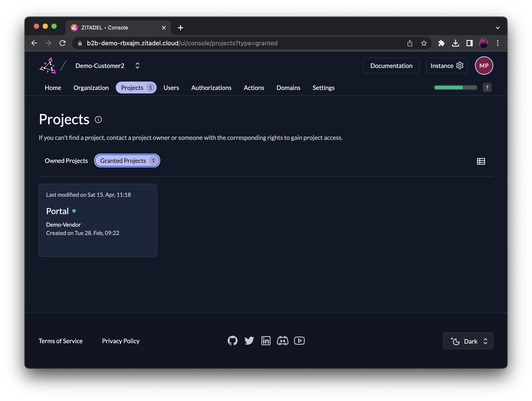
Task: Go to the Authorizations tab
Action: (211, 88)
